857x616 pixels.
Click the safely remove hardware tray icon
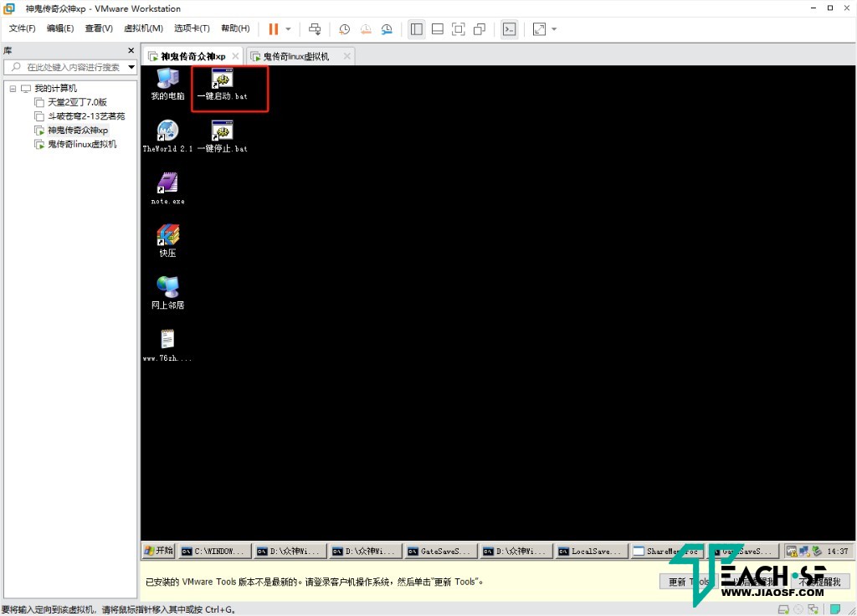[x=817, y=551]
